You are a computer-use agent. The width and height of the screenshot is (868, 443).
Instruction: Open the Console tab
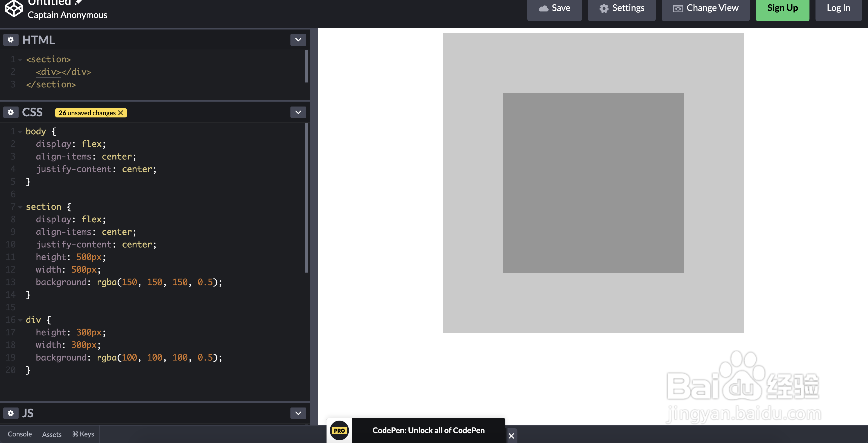[x=19, y=434]
